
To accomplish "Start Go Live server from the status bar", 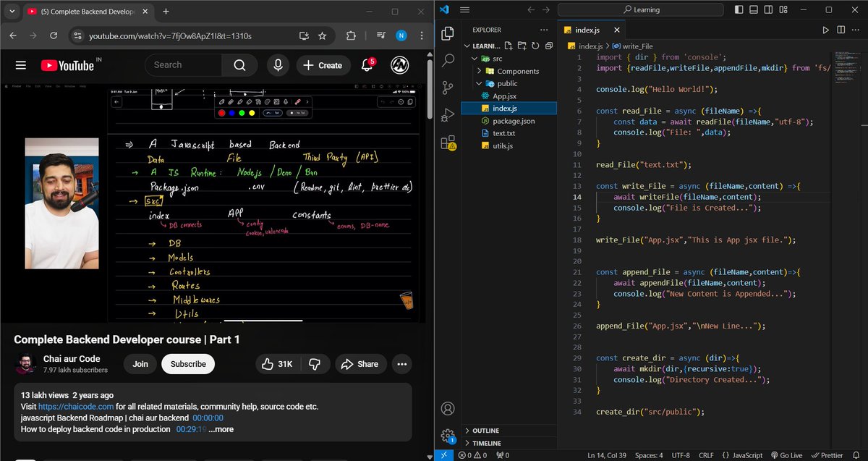I will point(787,455).
